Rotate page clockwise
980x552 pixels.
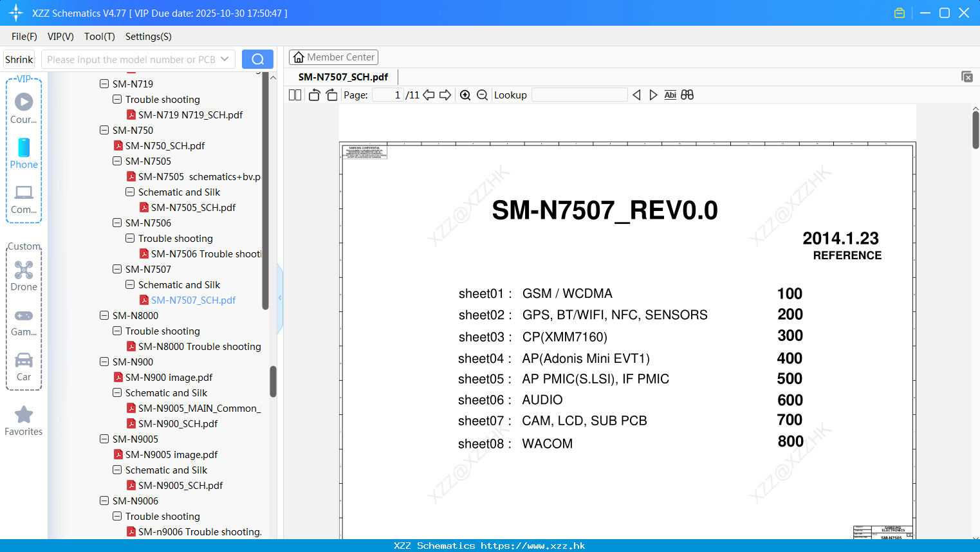(331, 95)
